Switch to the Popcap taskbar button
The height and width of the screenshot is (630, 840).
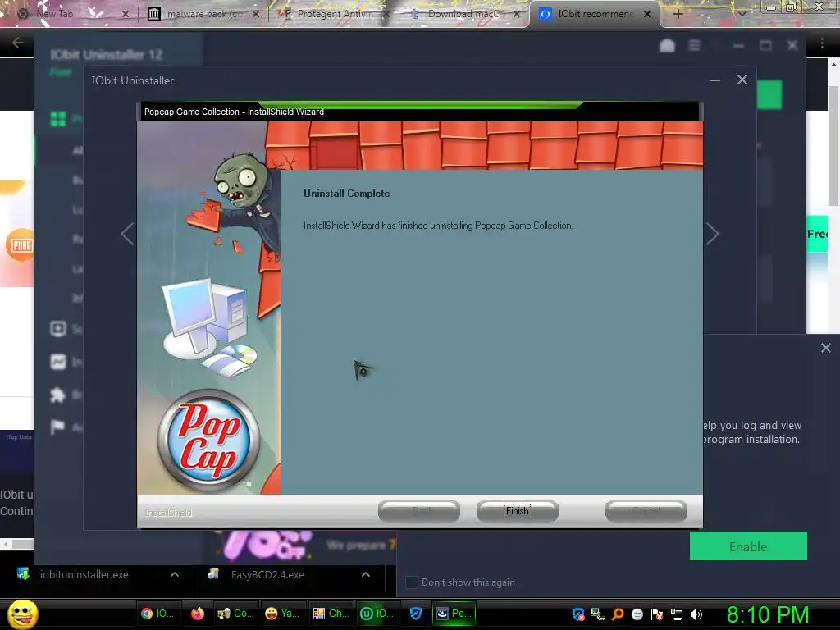tap(454, 614)
